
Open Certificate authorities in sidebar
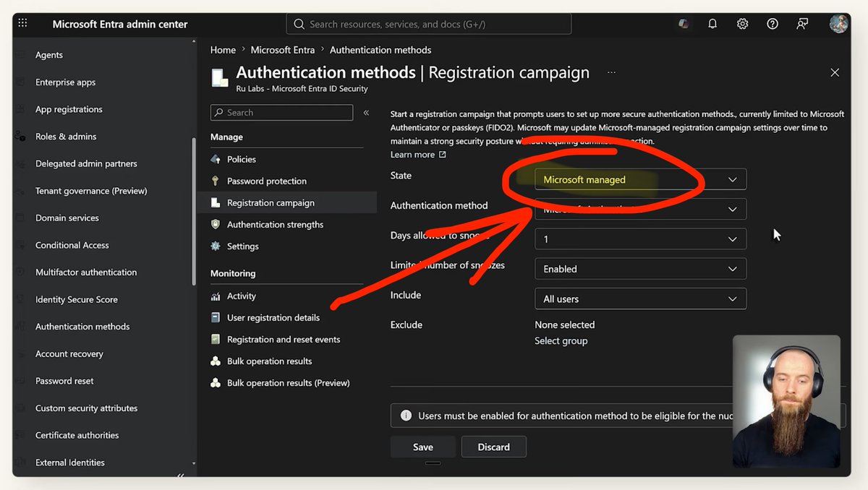coord(77,435)
